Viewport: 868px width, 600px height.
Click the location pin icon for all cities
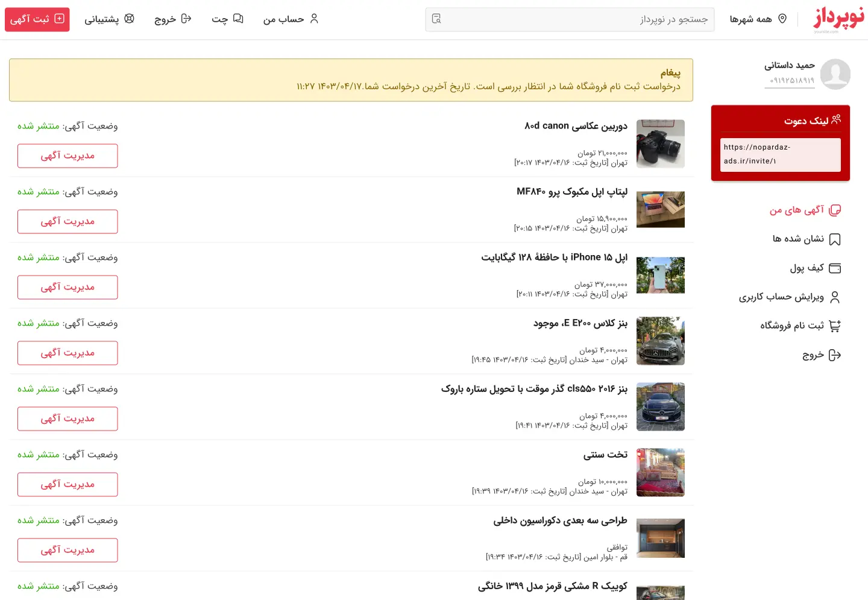[782, 19]
